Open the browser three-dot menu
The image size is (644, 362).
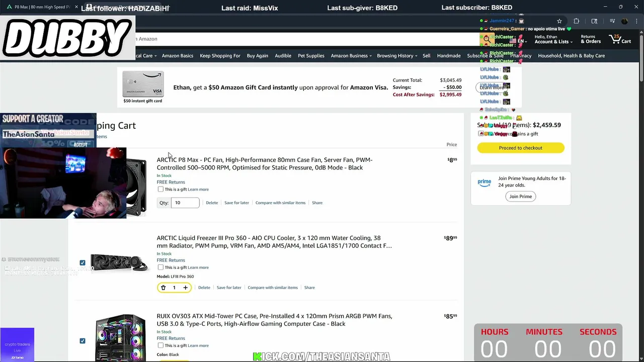636,21
